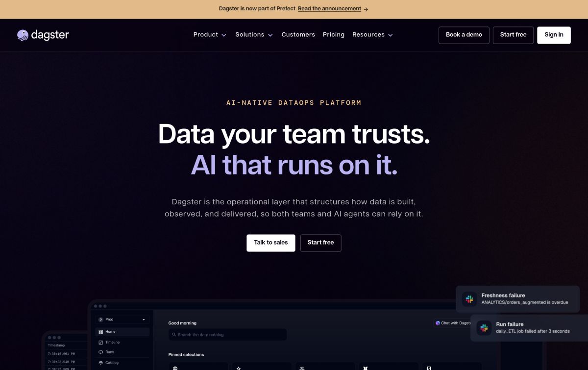Click the Talk to sales button
Image resolution: width=588 pixels, height=370 pixels.
point(270,243)
